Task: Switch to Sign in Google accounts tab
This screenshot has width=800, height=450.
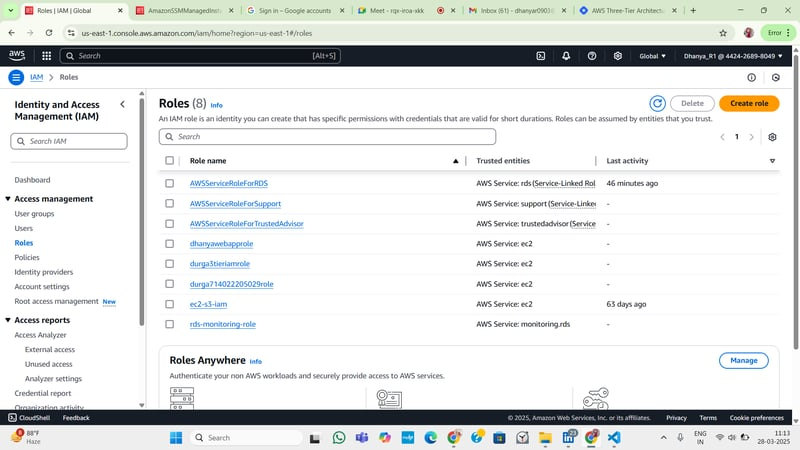Action: pyautogui.click(x=295, y=10)
